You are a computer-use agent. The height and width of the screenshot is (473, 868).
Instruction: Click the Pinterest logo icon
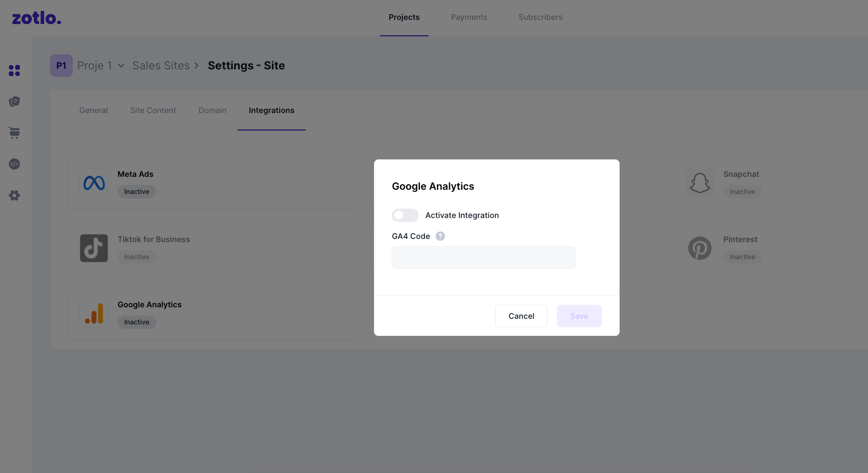coord(700,248)
